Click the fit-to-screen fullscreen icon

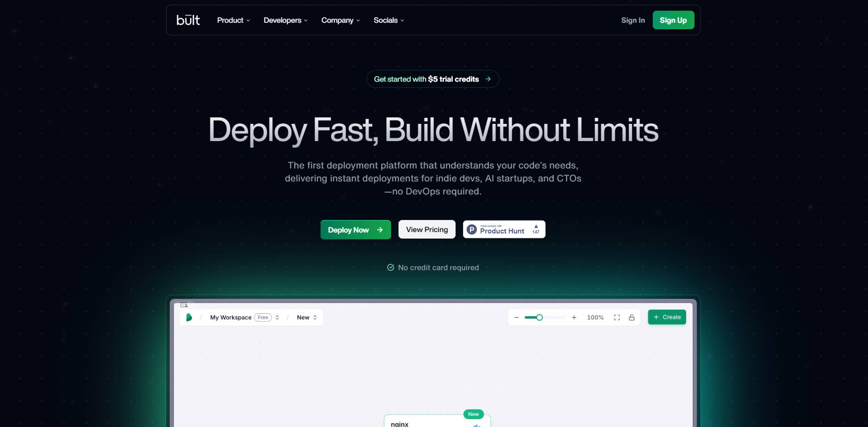point(617,317)
